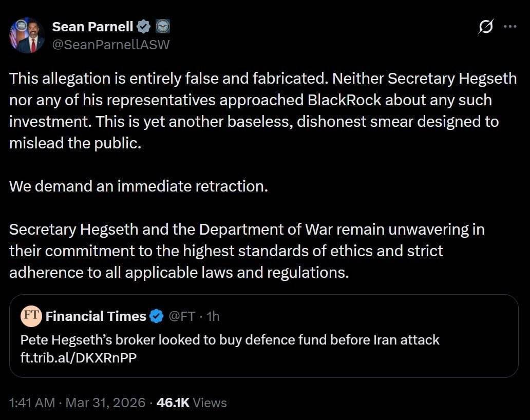The image size is (530, 420).
Task: Open the Financial Times account name
Action: (x=96, y=316)
